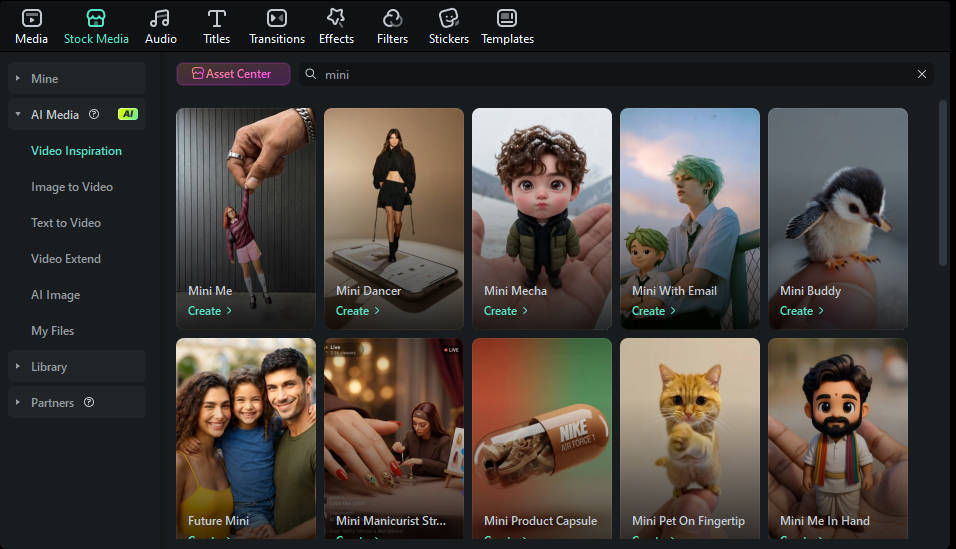Click Create under Mini With Email
The image size is (956, 549).
click(x=654, y=310)
